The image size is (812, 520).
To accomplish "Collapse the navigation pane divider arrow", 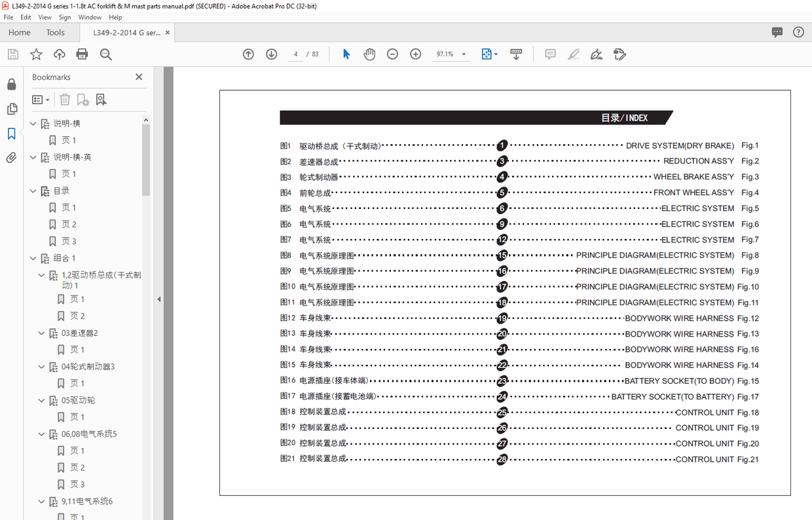I will 158,299.
